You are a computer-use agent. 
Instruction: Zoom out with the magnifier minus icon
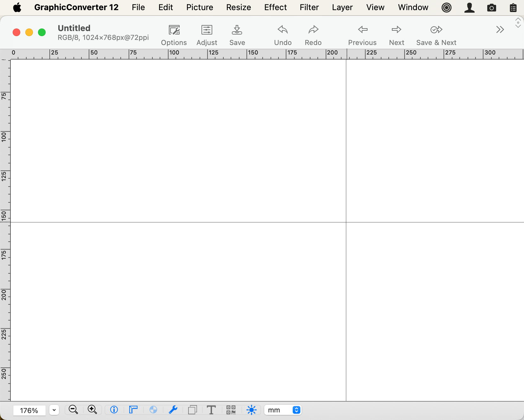click(x=73, y=410)
